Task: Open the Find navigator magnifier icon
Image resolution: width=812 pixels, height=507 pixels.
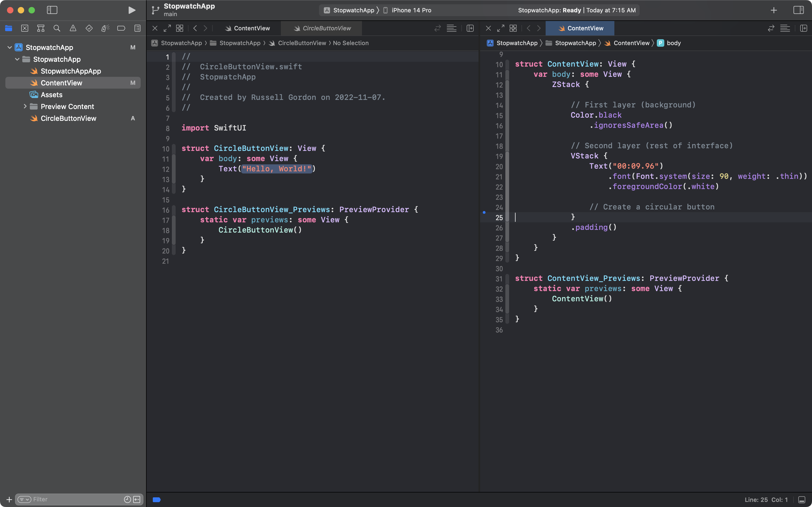Action: click(57, 28)
